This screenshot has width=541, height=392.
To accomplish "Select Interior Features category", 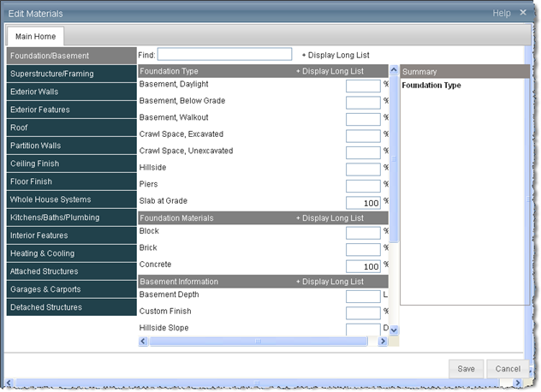I will 71,235.
